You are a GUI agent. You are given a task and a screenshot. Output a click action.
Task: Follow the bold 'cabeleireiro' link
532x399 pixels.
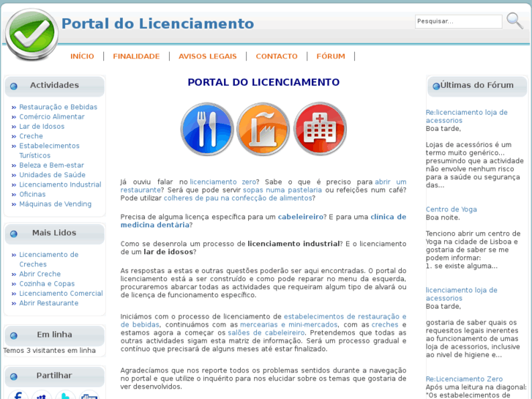pyautogui.click(x=301, y=217)
